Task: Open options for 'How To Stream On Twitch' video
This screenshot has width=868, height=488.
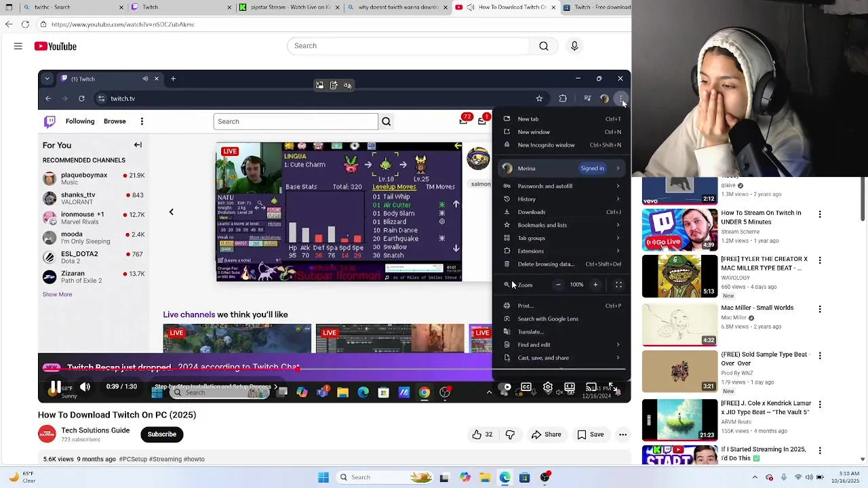Action: tap(820, 214)
